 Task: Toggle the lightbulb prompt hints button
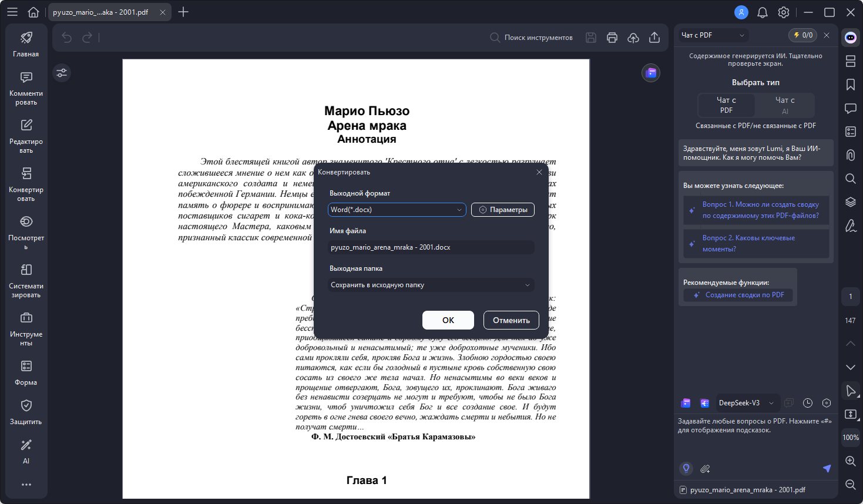(686, 469)
